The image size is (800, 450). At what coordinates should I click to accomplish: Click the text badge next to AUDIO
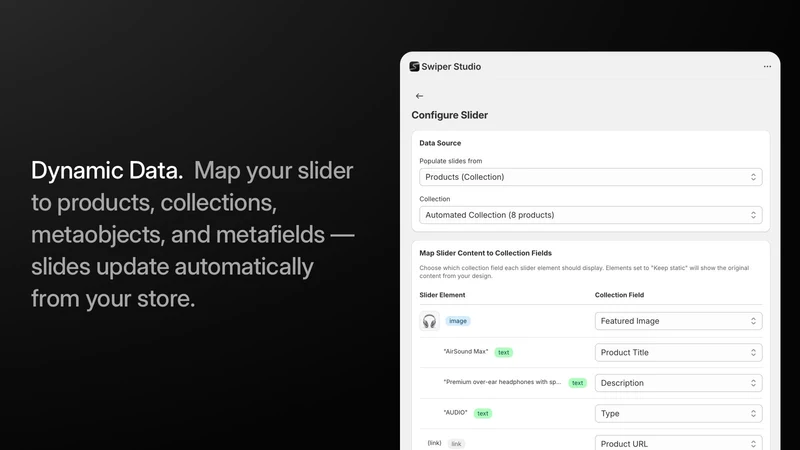click(x=483, y=414)
